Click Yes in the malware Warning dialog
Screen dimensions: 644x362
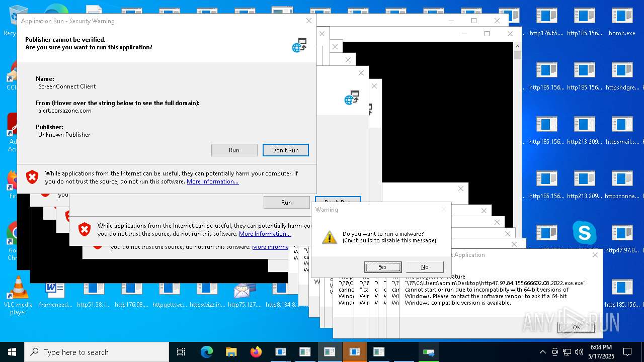pyautogui.click(x=382, y=267)
